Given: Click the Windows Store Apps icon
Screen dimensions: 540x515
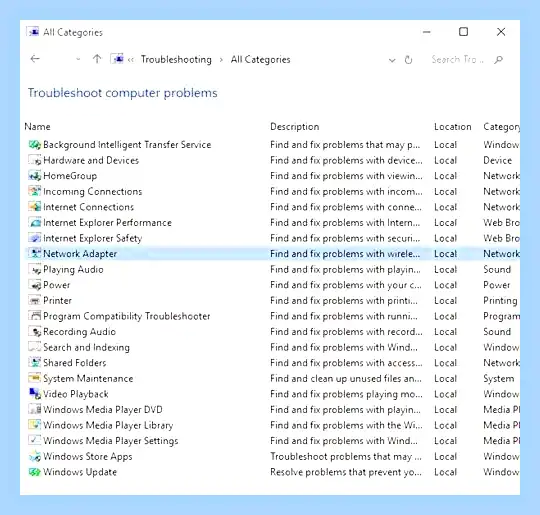Looking at the screenshot, I should click(35, 456).
